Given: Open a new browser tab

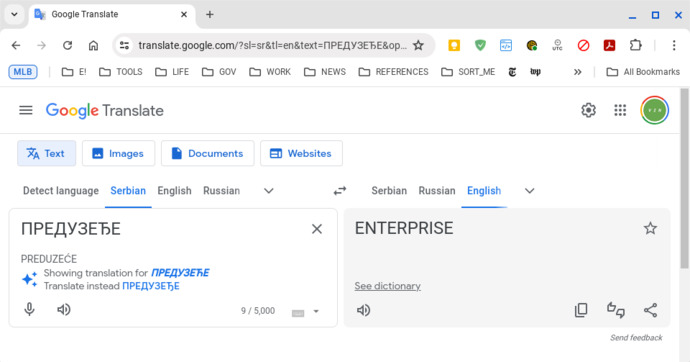Looking at the screenshot, I should (209, 15).
